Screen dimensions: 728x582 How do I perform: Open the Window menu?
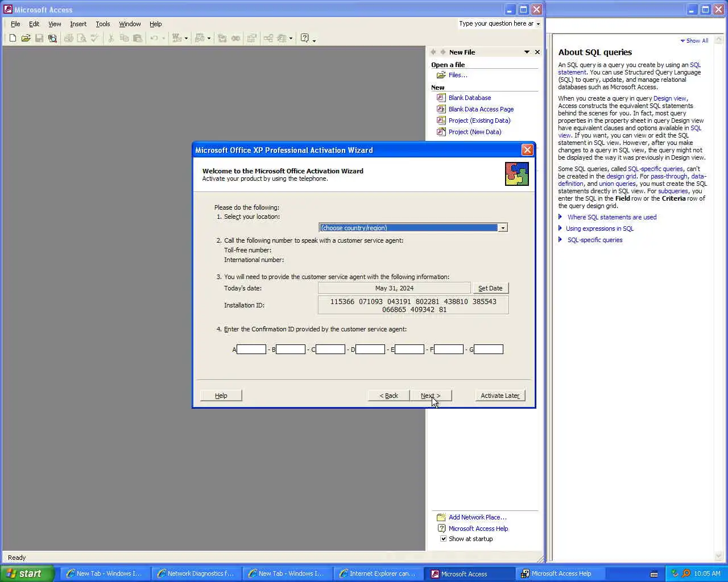(x=130, y=24)
